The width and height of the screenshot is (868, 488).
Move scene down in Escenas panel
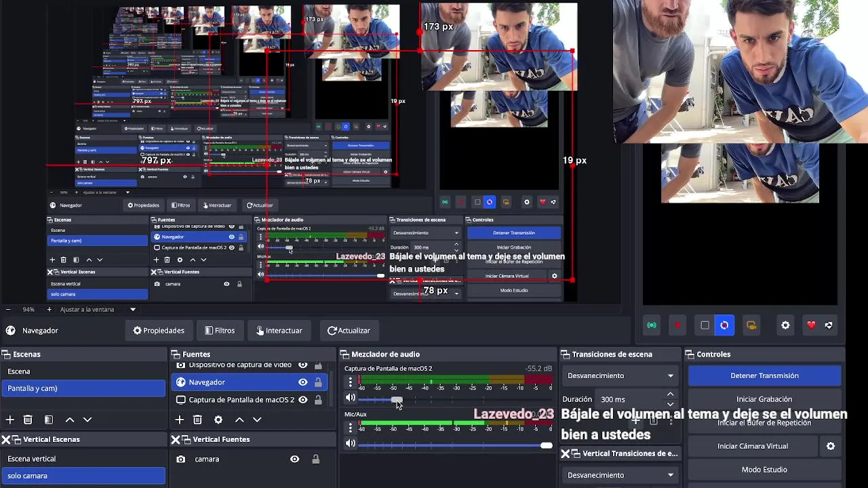(87, 420)
